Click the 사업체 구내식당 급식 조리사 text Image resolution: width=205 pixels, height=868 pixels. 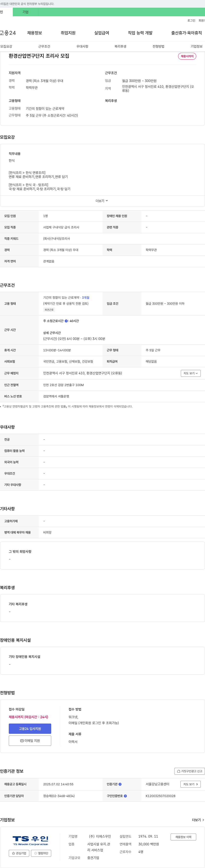(61, 227)
